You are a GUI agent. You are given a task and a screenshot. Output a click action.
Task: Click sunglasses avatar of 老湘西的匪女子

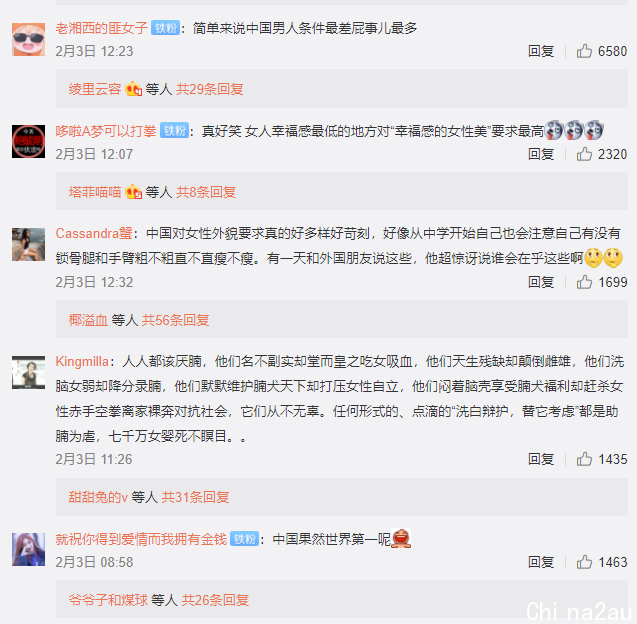pyautogui.click(x=28, y=39)
